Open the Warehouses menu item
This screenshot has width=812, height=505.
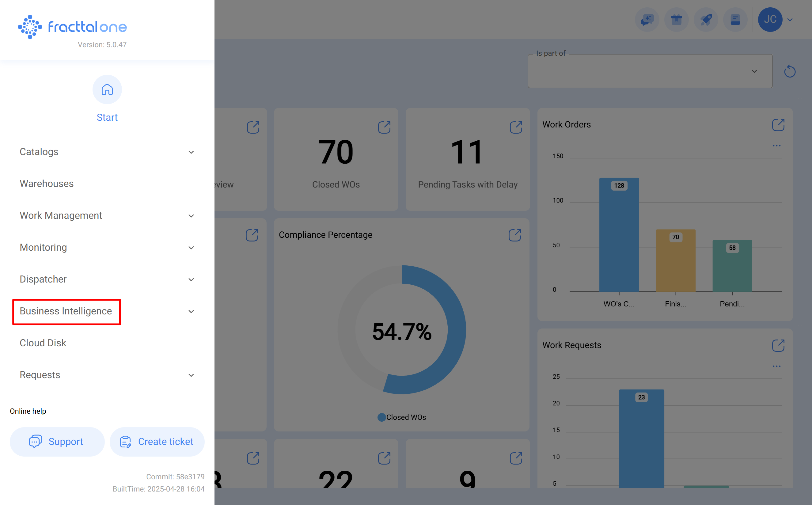coord(46,183)
